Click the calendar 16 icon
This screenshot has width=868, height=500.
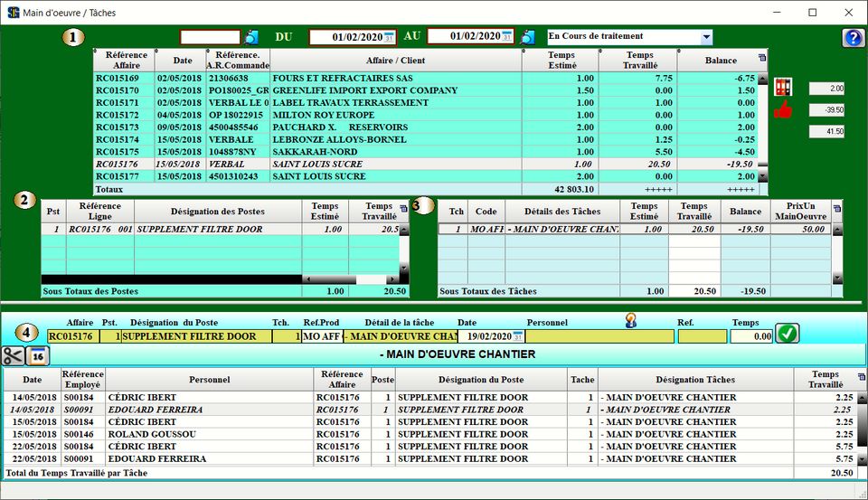tap(38, 355)
